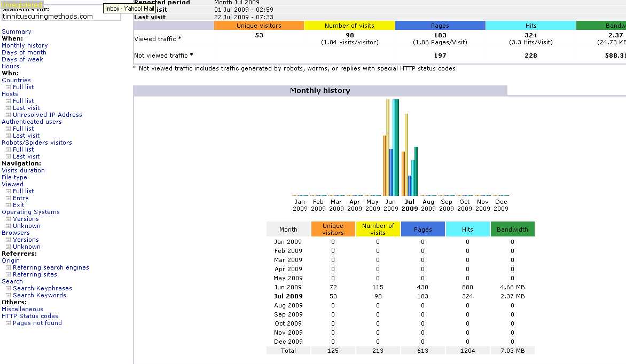Open Search Keyphrases link
Screen dimensions: 626x364
coord(42,289)
